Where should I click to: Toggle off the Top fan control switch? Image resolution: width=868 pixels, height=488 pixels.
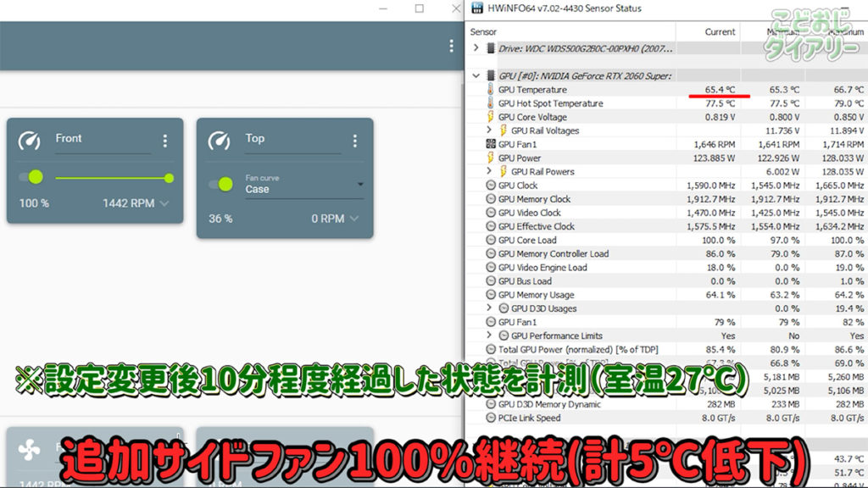click(221, 184)
